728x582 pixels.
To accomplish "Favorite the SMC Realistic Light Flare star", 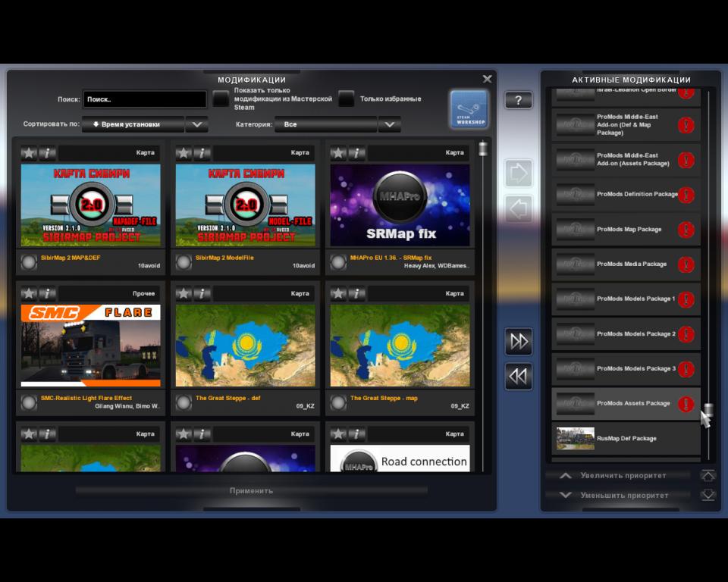I will 29,293.
